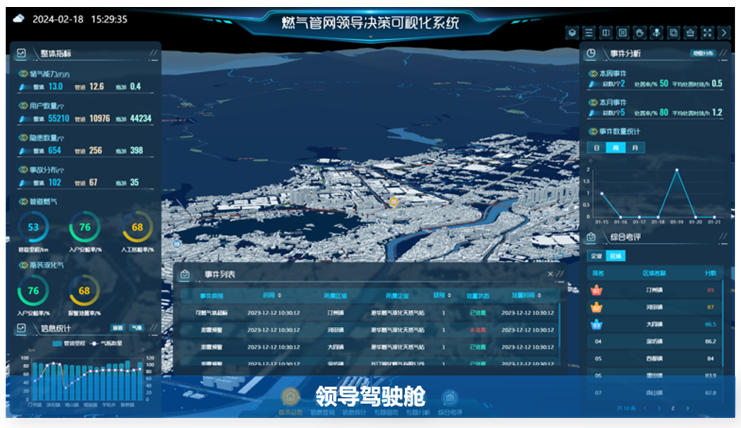The image size is (741, 428).
Task: Switch to the 区域 ranking tab in 综合考评
Action: [x=615, y=256]
